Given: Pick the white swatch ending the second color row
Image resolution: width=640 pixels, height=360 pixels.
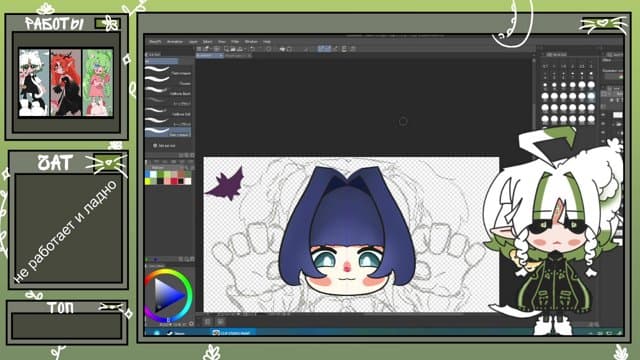Looking at the screenshot, I should 188,181.
